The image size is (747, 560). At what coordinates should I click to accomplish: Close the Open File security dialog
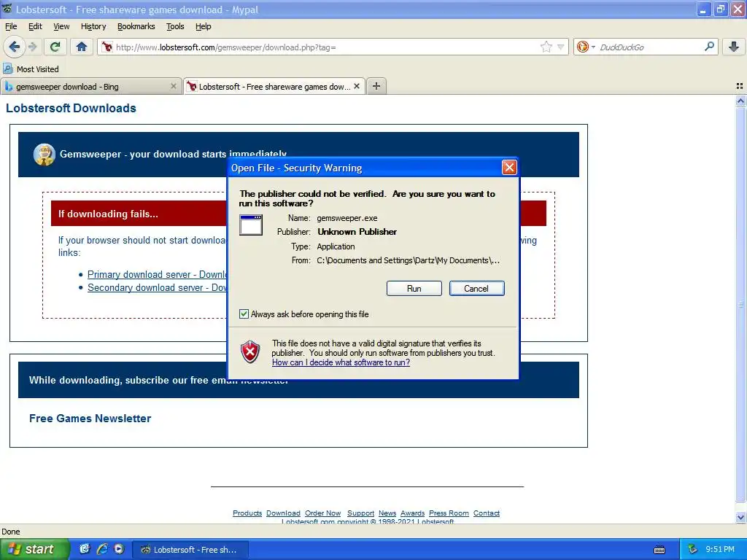coord(509,167)
